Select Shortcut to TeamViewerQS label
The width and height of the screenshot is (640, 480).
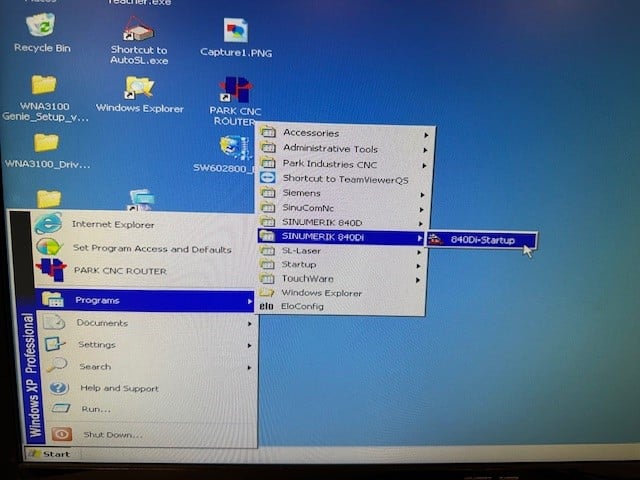point(345,179)
